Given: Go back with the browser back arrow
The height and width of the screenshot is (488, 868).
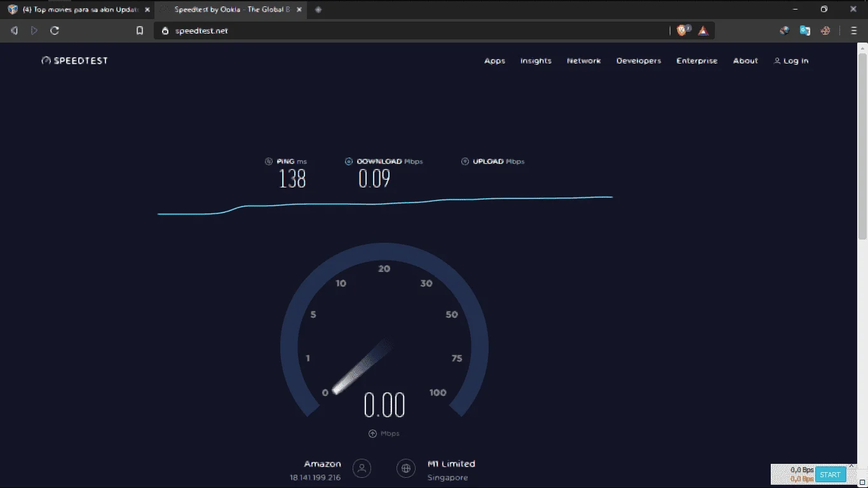Looking at the screenshot, I should (x=14, y=30).
